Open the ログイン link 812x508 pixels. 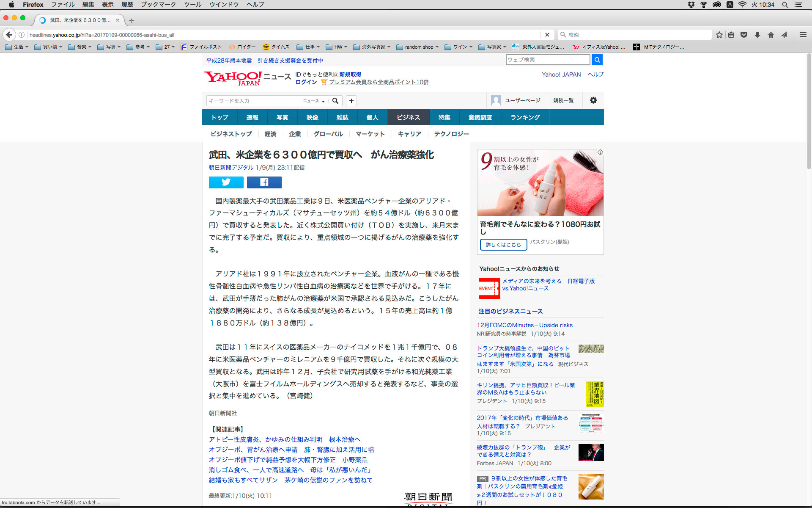[306, 82]
